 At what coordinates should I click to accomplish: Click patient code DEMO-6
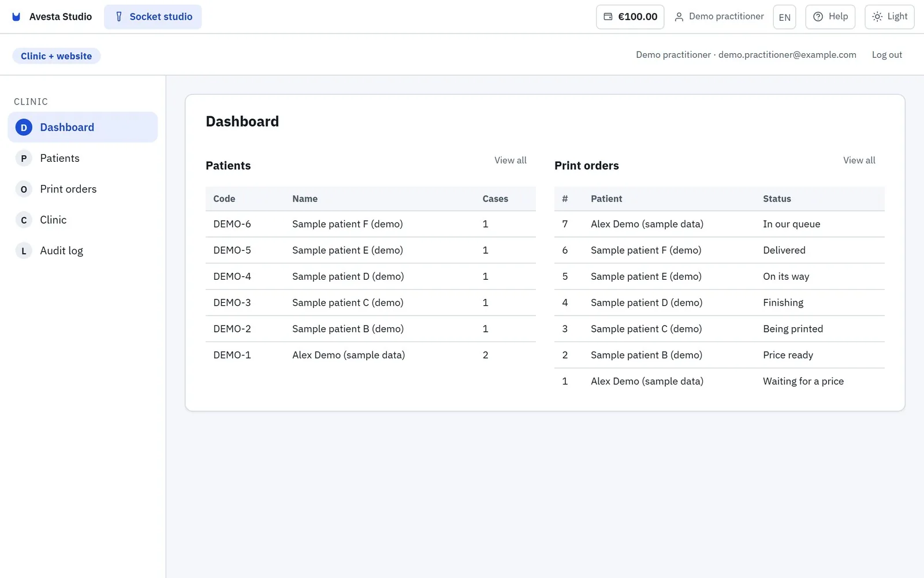232,224
